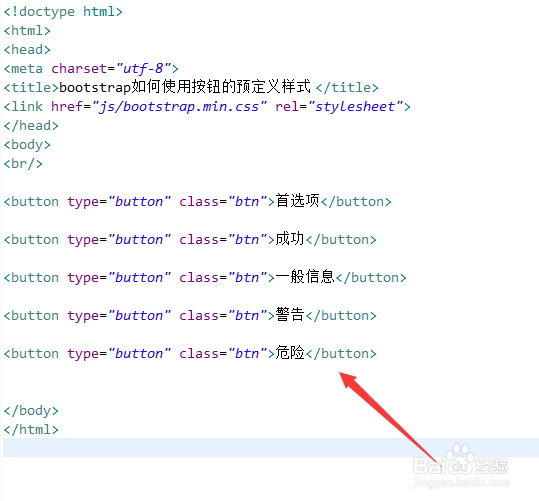Screen dimensions: 539x501
Task: Click the button line containing 首选项
Action: 197,201
